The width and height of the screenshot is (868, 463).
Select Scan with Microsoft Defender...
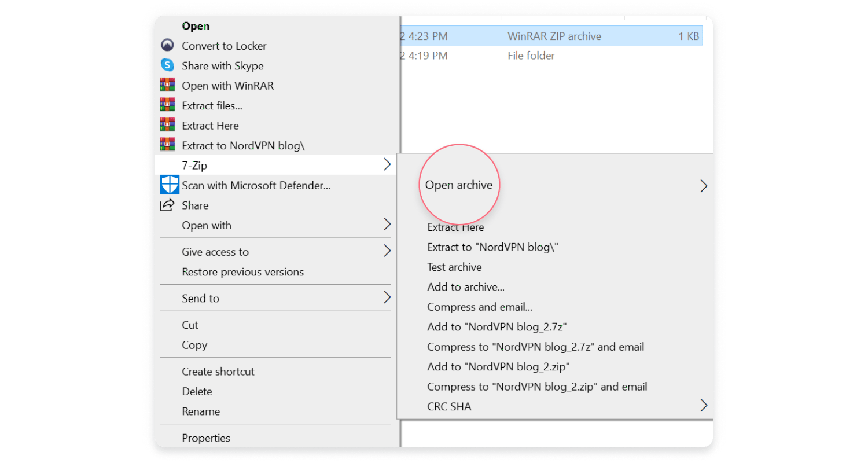click(256, 185)
